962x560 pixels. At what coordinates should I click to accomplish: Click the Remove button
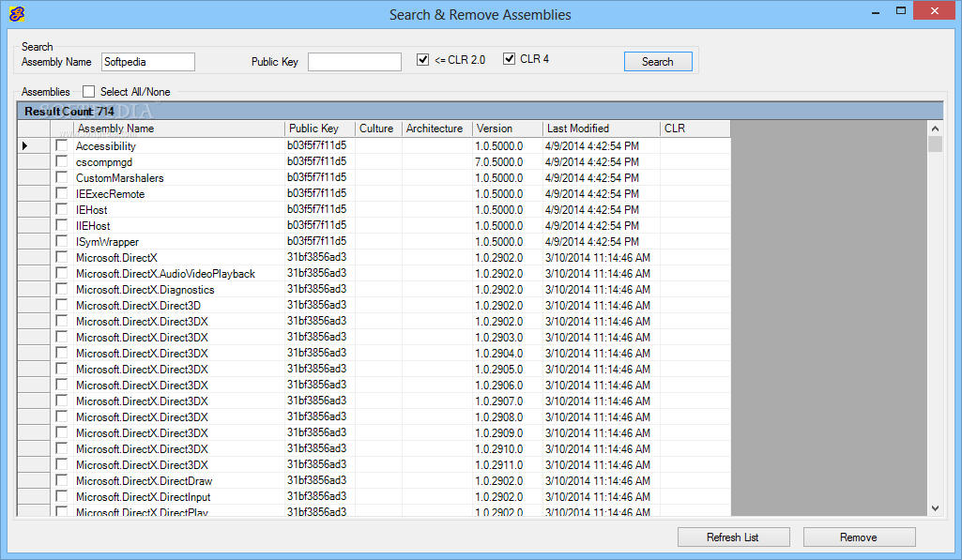click(859, 537)
